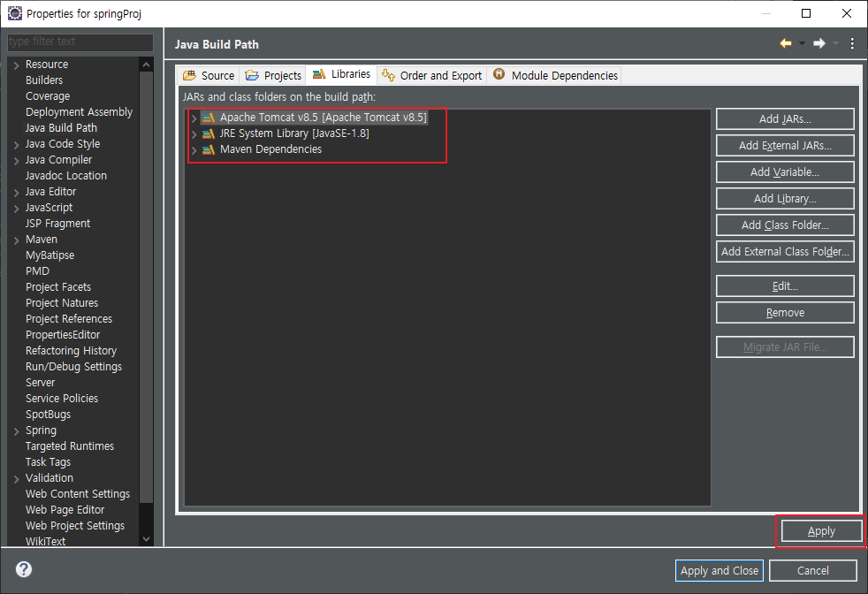The width and height of the screenshot is (868, 594).
Task: Expand the JavaScript category
Action: (16, 209)
